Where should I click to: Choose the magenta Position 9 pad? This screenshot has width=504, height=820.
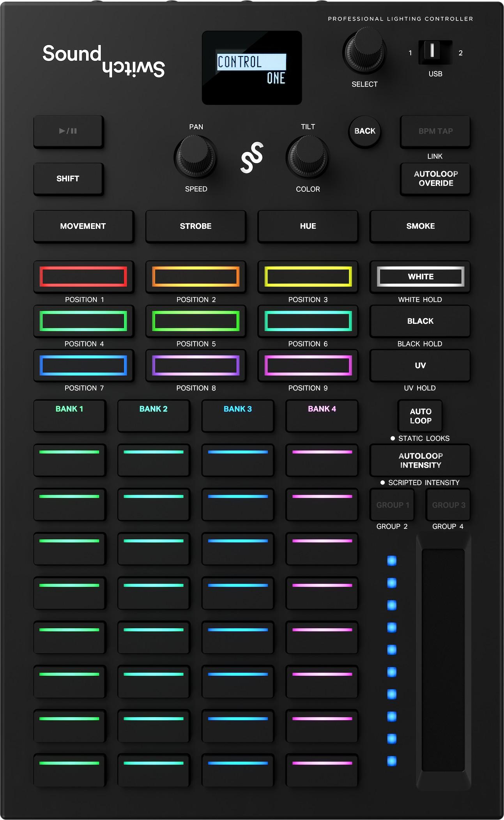(308, 366)
